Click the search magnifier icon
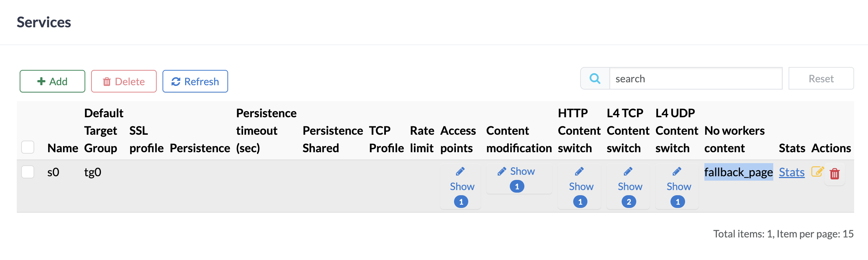Image resolution: width=868 pixels, height=260 pixels. coord(595,79)
